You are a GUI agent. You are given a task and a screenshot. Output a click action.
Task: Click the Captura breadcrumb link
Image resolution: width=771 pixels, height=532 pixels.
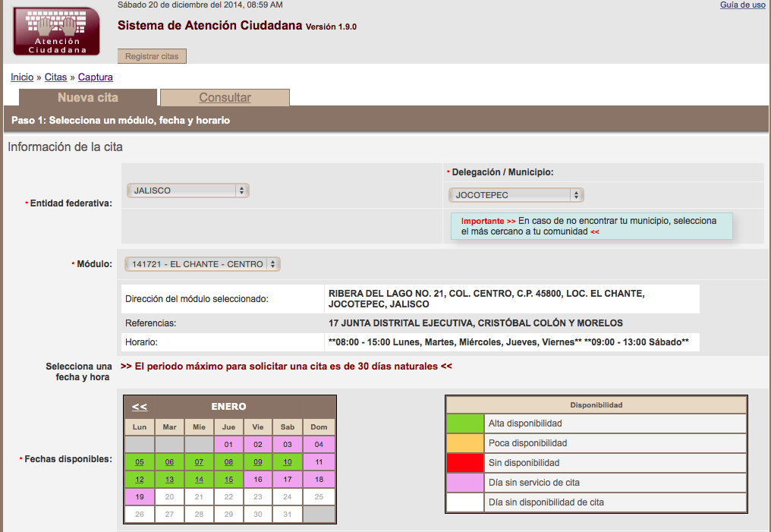[x=95, y=77]
